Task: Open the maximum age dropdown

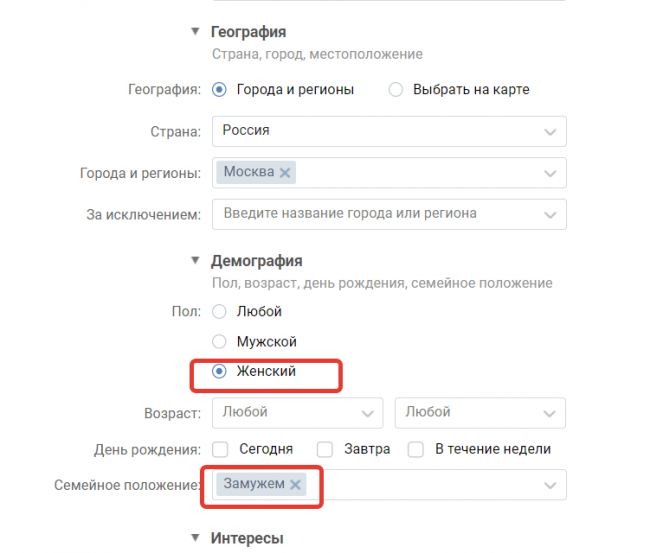Action: click(x=480, y=412)
